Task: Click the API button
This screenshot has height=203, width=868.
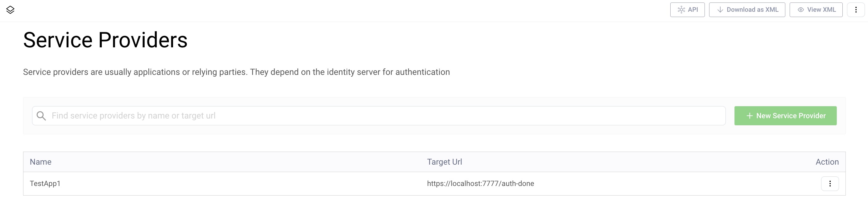Action: [688, 10]
